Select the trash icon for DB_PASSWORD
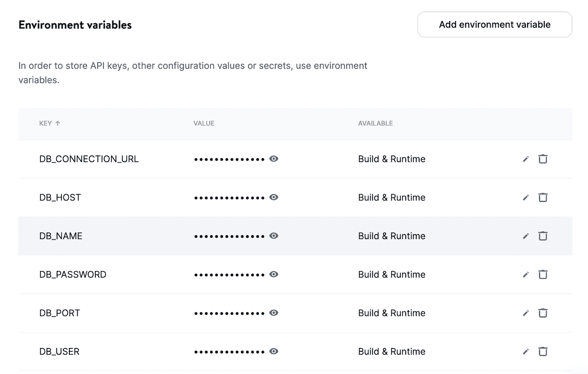This screenshot has width=588, height=374. coord(543,274)
